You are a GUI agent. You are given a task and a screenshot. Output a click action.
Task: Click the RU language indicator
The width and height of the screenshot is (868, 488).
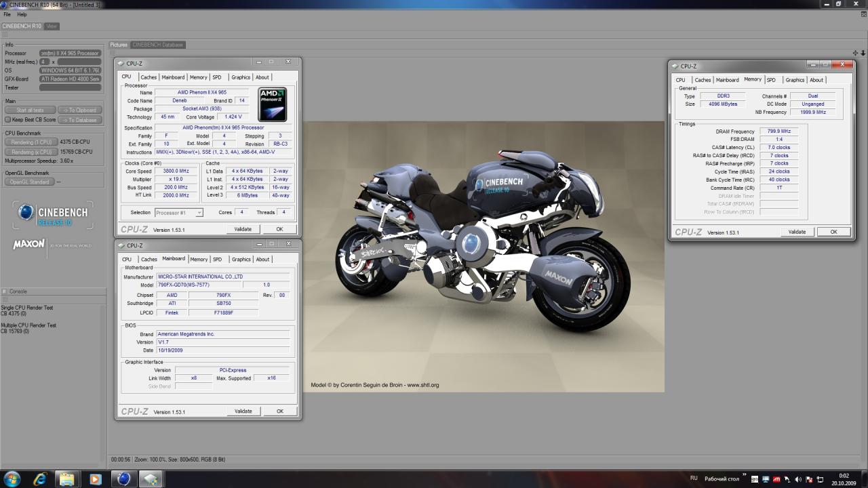(694, 479)
